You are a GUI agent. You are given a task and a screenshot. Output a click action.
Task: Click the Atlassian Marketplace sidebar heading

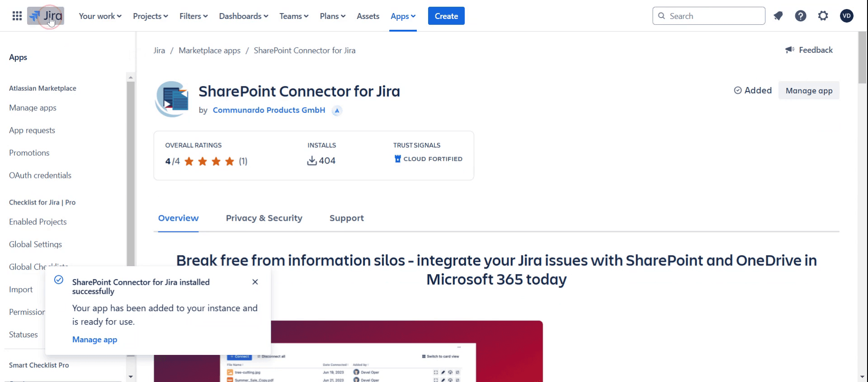point(42,89)
